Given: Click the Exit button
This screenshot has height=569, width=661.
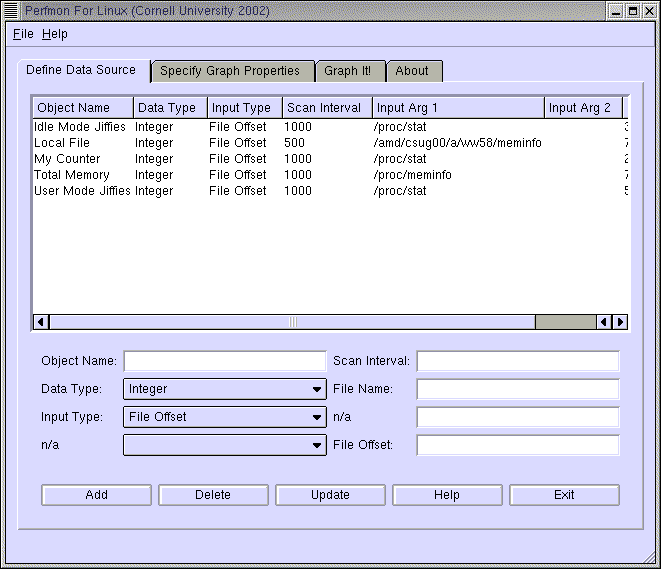Looking at the screenshot, I should pos(564,495).
